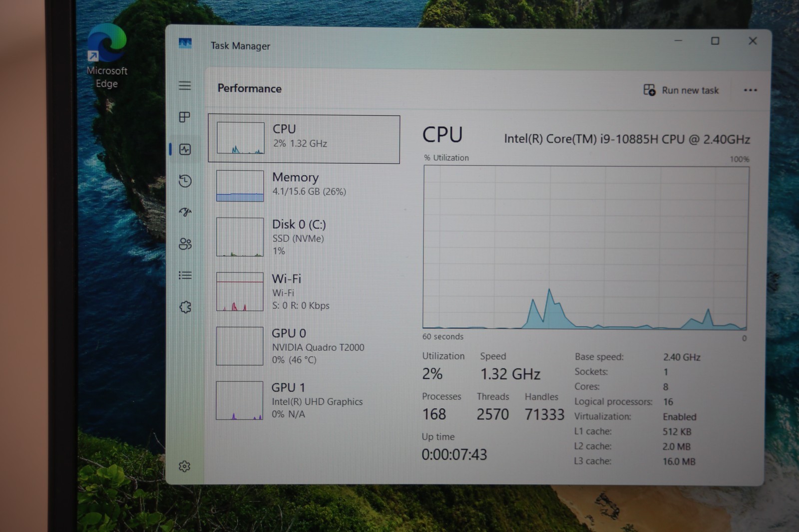Click the Up time value 0:00:07:43

(x=454, y=454)
